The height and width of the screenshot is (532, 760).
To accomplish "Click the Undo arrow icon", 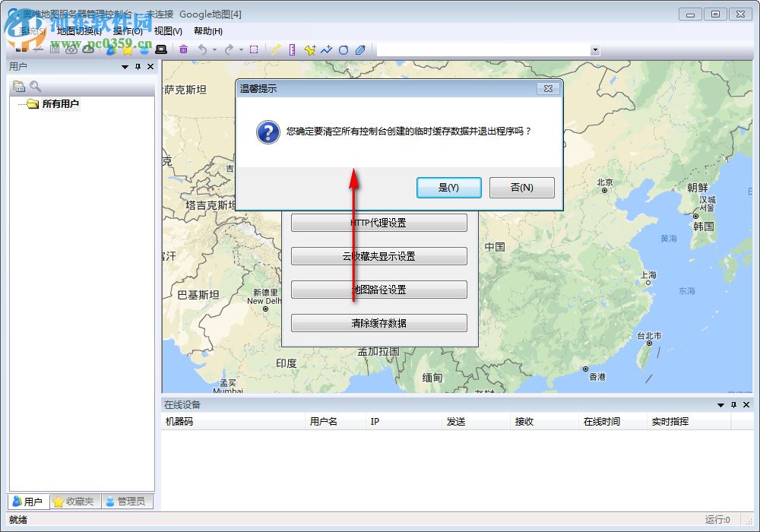I will pyautogui.click(x=204, y=49).
